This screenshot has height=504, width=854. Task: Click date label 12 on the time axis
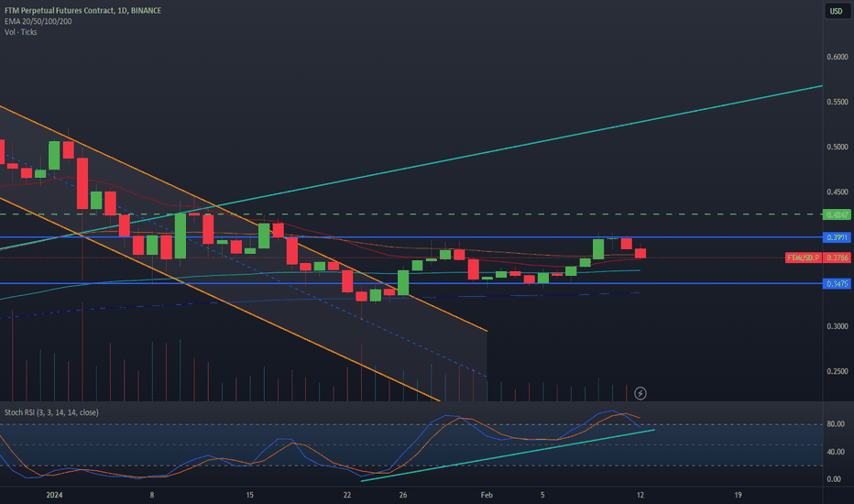click(x=640, y=495)
